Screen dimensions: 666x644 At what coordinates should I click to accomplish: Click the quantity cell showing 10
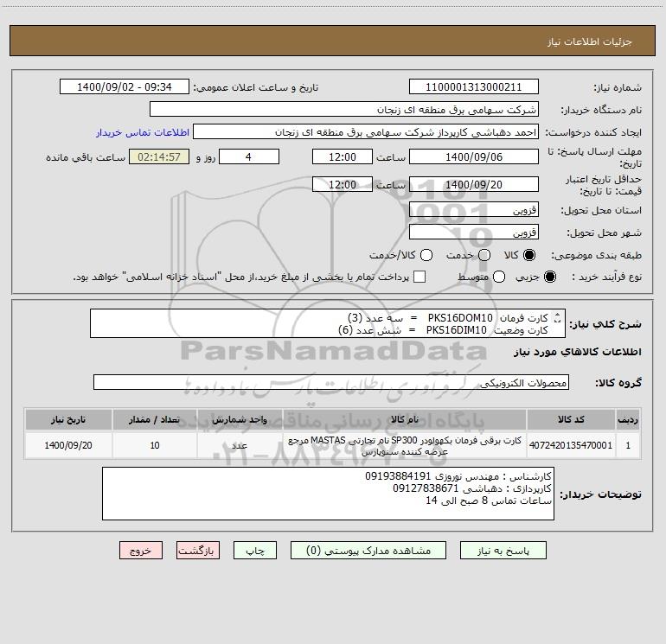pyautogui.click(x=155, y=445)
